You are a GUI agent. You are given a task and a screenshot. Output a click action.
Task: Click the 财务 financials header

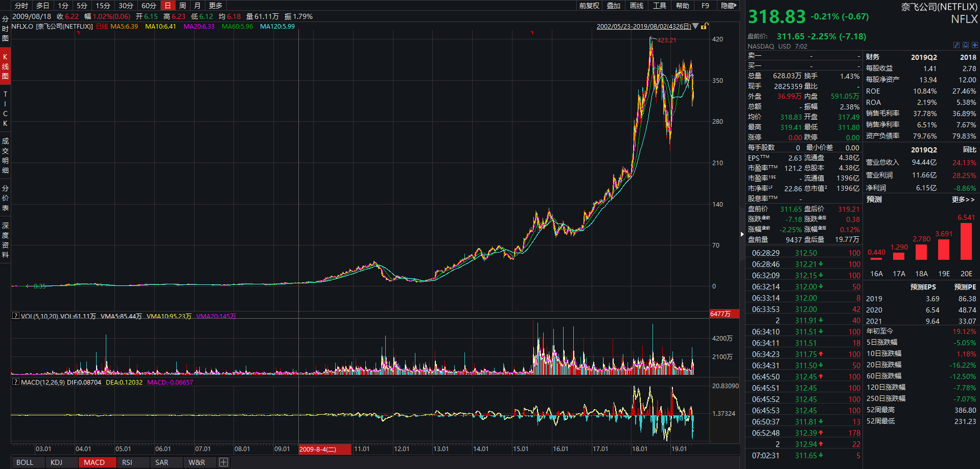873,57
